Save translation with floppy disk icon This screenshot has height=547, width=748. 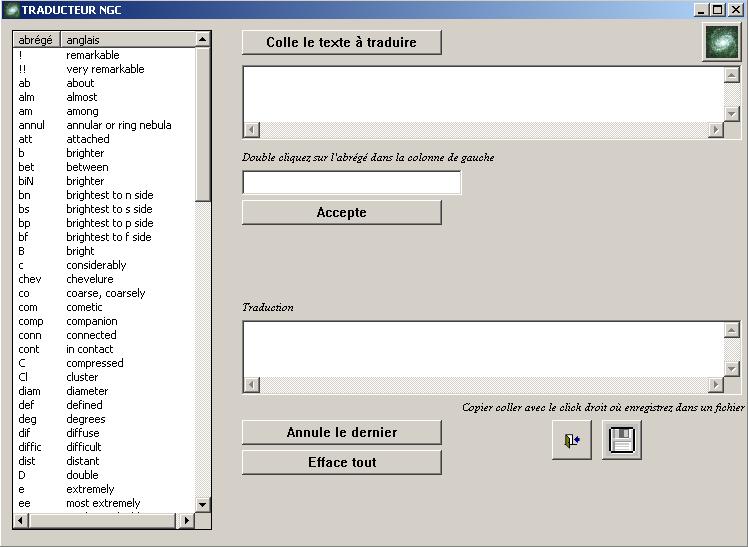click(x=621, y=440)
